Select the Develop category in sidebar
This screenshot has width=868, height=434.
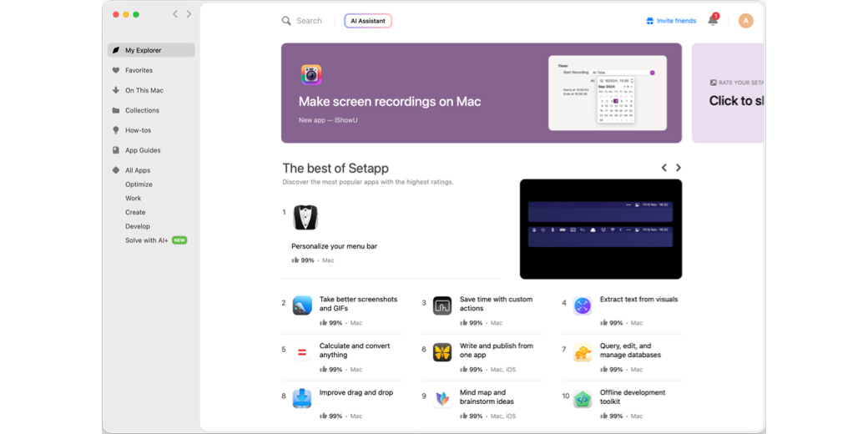[138, 226]
